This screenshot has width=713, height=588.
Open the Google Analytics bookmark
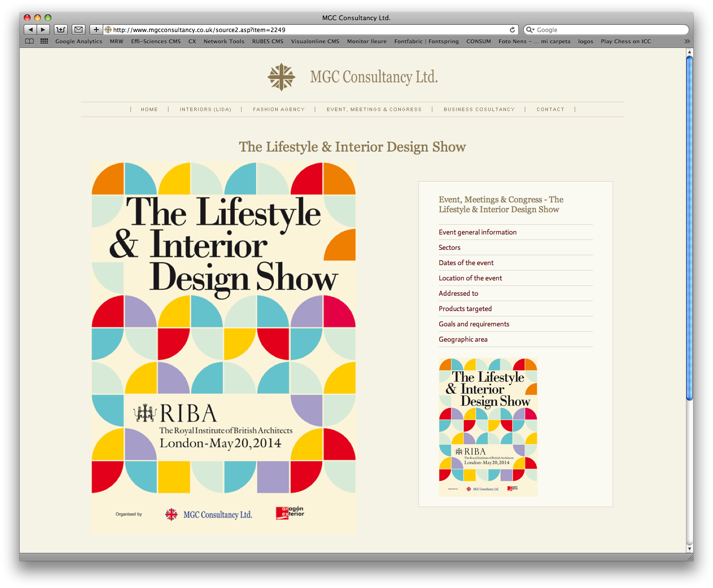(x=79, y=41)
